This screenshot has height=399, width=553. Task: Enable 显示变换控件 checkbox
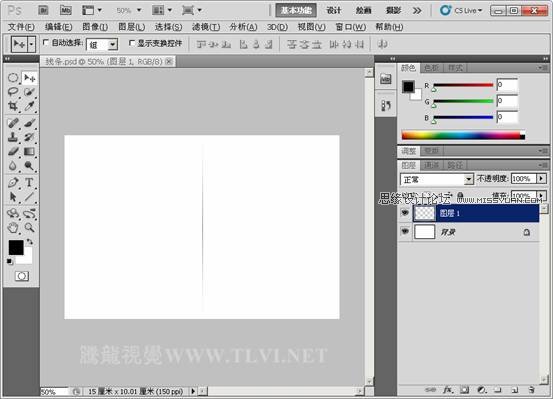click(132, 43)
